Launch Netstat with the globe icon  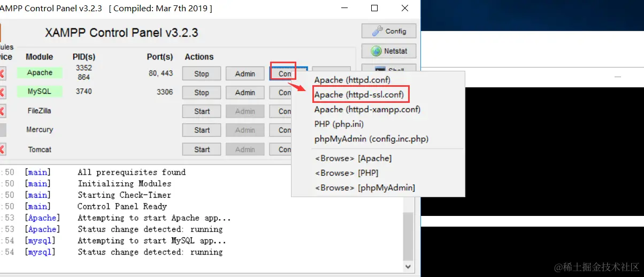(389, 51)
